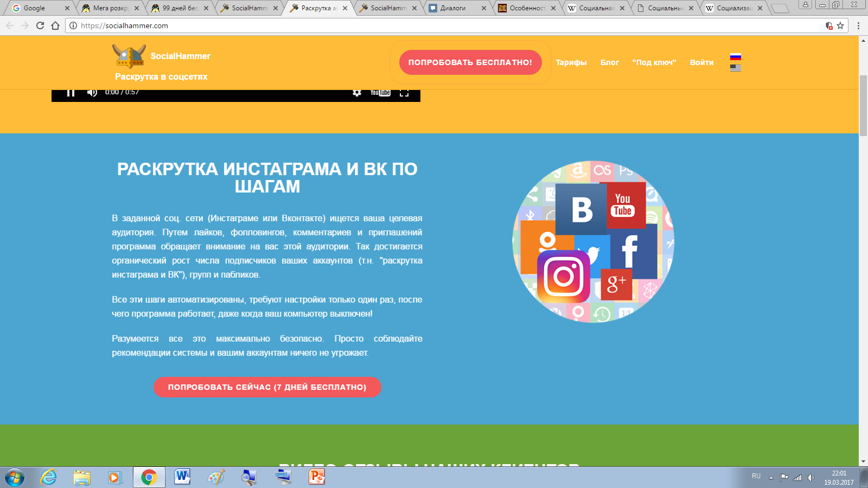Open the Windows Start menu
Image resolution: width=868 pixels, height=488 pixels.
(x=15, y=477)
